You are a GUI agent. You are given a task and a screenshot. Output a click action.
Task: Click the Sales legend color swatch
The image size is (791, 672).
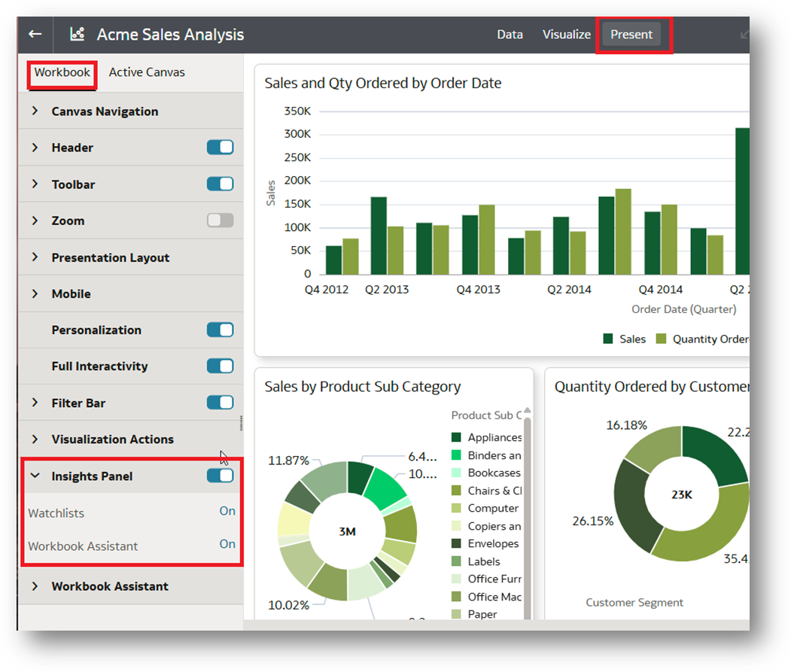coord(608,339)
